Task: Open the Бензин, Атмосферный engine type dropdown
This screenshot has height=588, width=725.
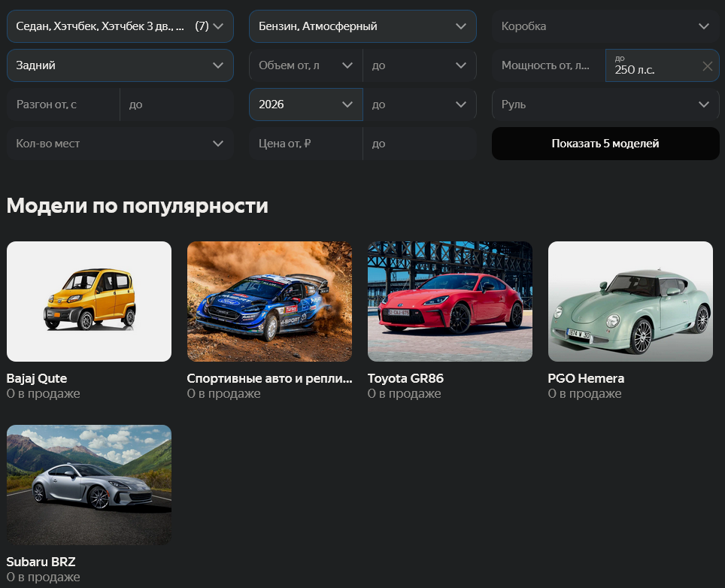Action: point(362,26)
